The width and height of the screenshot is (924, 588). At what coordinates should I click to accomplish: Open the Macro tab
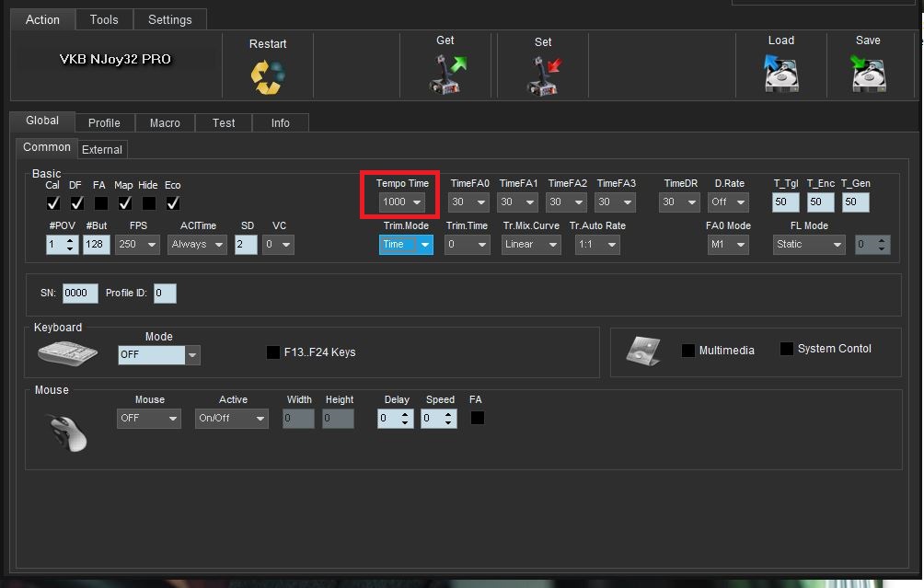165,123
